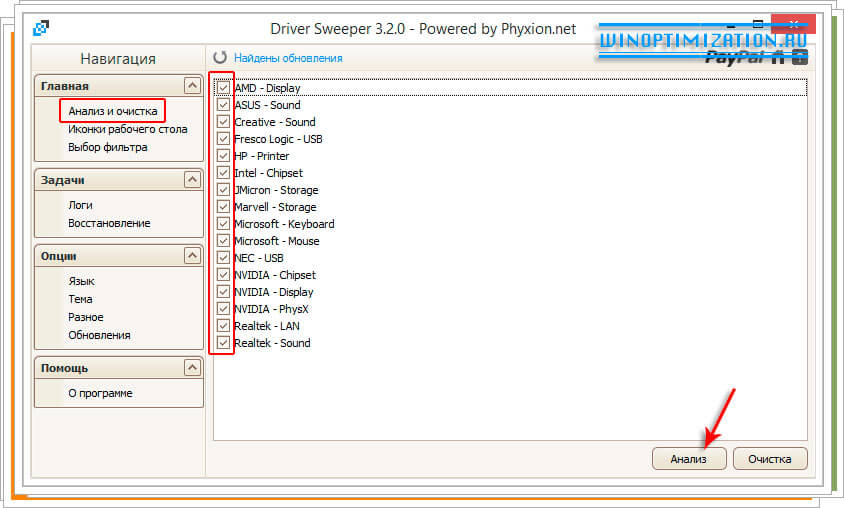Select Анализ и очистка in navigation
The height and width of the screenshot is (508, 844).
[113, 110]
